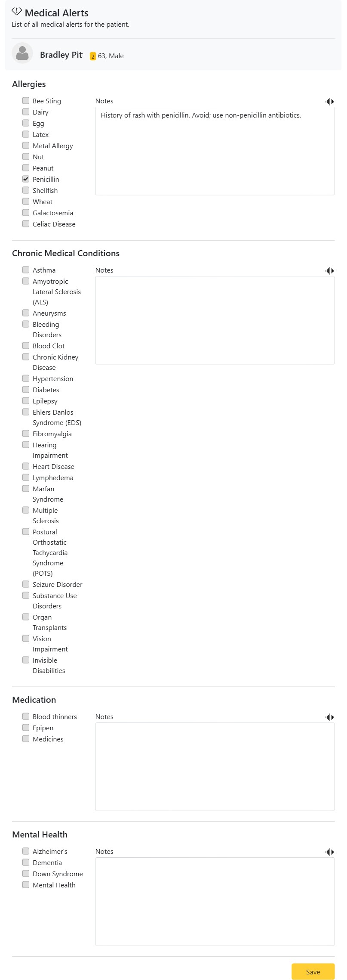
Task: Click the voice dictation icon for Chronic Medical Conditions notes
Action: 330,271
